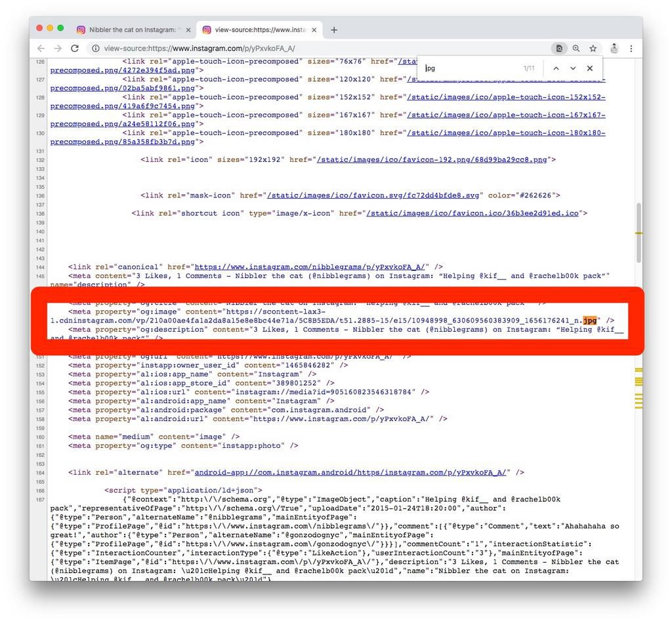Click the al:ios:app_store_id value 389801252

pos(297,383)
